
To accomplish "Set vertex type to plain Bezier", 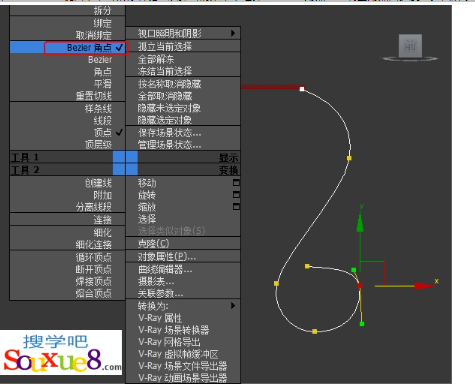I will 67,60.
